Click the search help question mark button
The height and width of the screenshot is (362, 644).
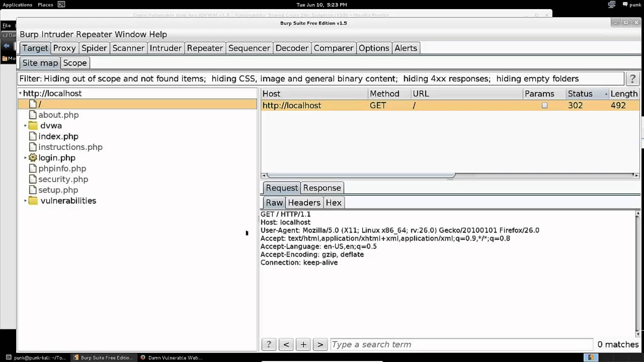[x=269, y=344]
